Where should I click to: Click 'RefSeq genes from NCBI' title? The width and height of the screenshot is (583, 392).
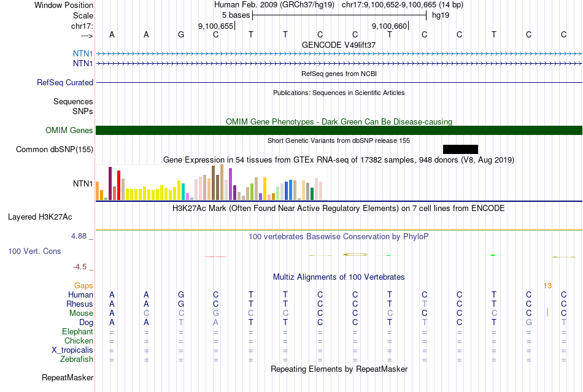pos(339,74)
